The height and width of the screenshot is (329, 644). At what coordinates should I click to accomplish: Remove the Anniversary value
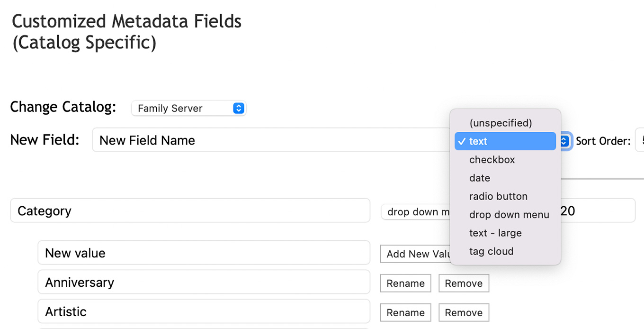click(x=464, y=283)
